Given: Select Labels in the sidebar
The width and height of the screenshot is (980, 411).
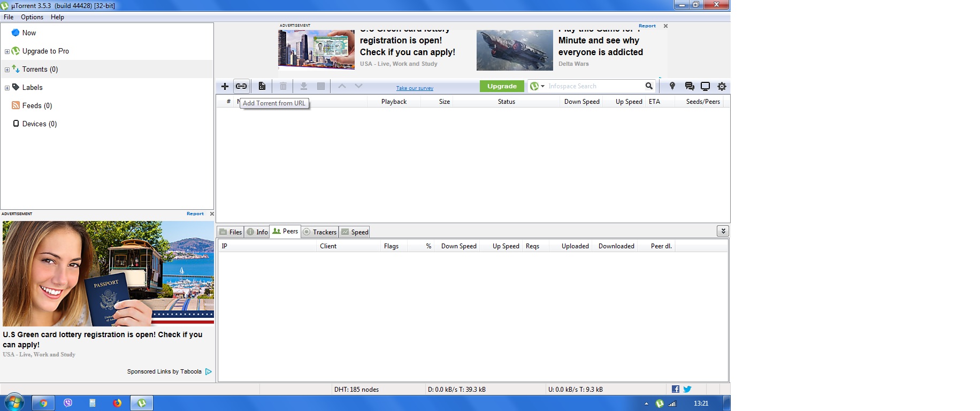Looking at the screenshot, I should (32, 87).
